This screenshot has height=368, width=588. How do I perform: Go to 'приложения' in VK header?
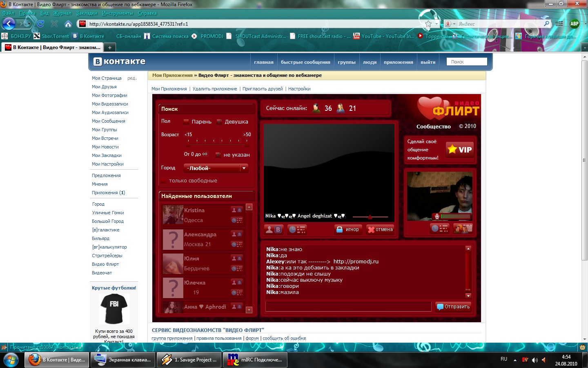(399, 62)
